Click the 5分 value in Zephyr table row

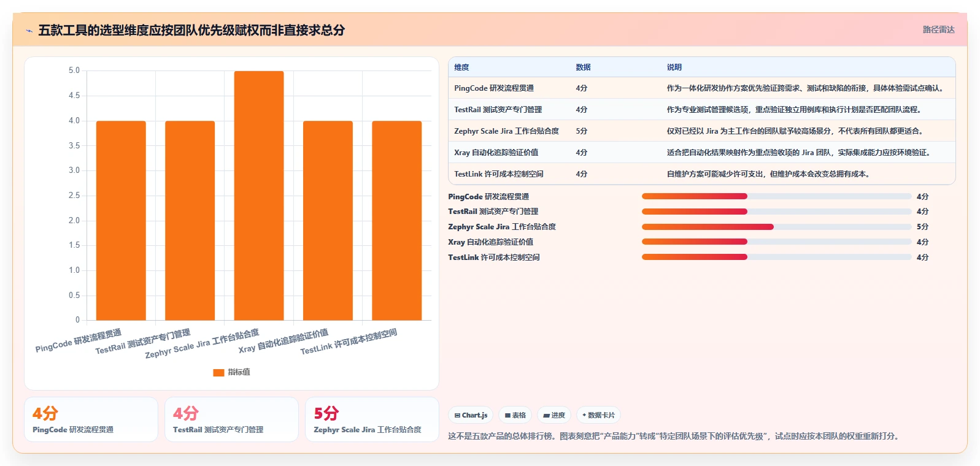coord(581,131)
